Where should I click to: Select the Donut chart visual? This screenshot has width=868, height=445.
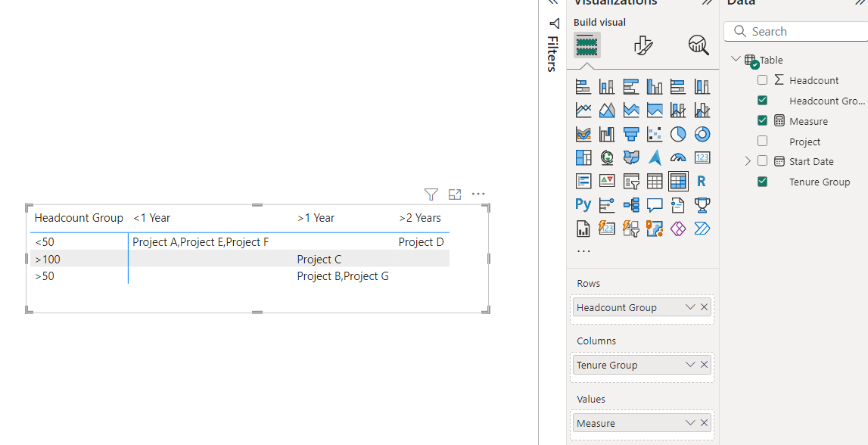702,134
